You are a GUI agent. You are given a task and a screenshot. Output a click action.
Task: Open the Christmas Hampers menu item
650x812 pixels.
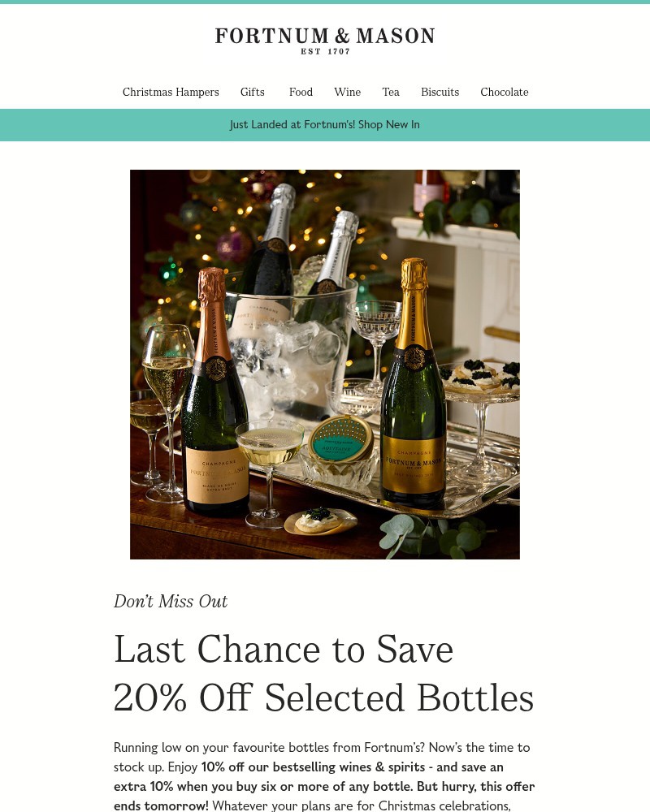click(x=171, y=92)
